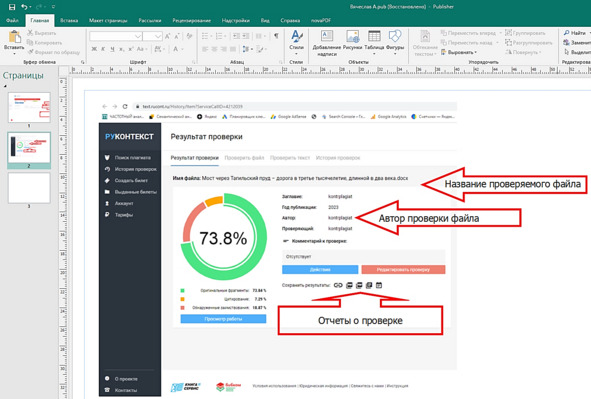Open the Фигуры shapes gallery

pyautogui.click(x=395, y=42)
